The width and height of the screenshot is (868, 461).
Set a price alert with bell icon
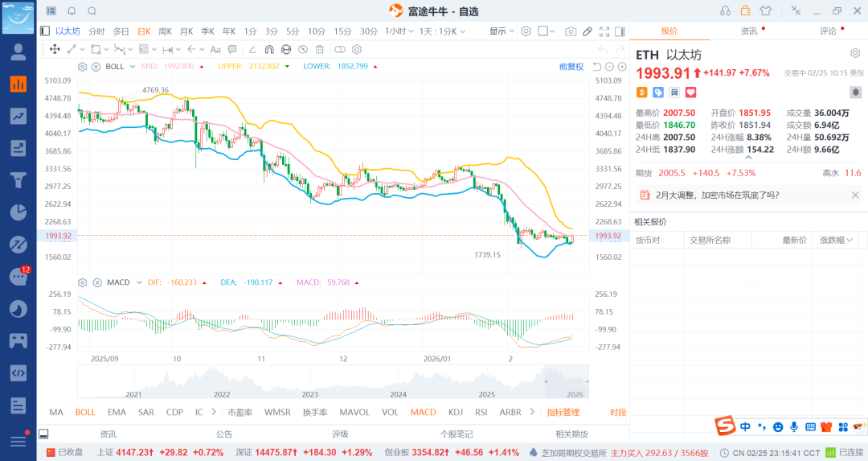(855, 93)
